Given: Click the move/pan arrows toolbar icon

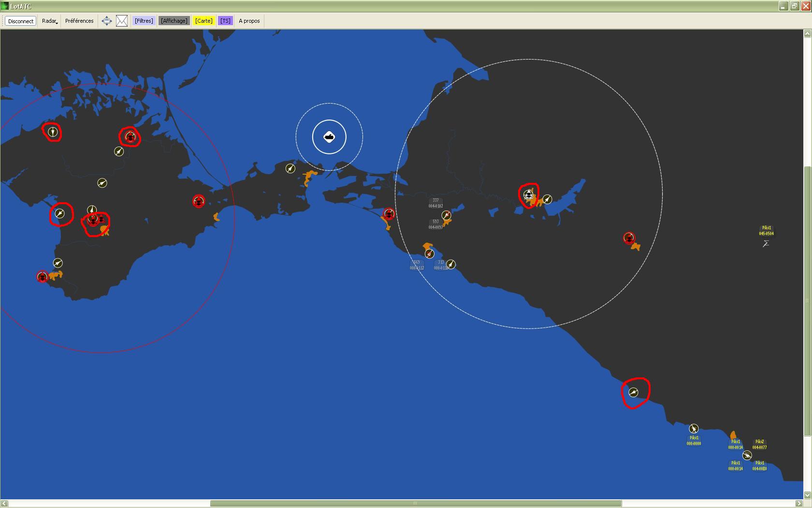Looking at the screenshot, I should [107, 21].
